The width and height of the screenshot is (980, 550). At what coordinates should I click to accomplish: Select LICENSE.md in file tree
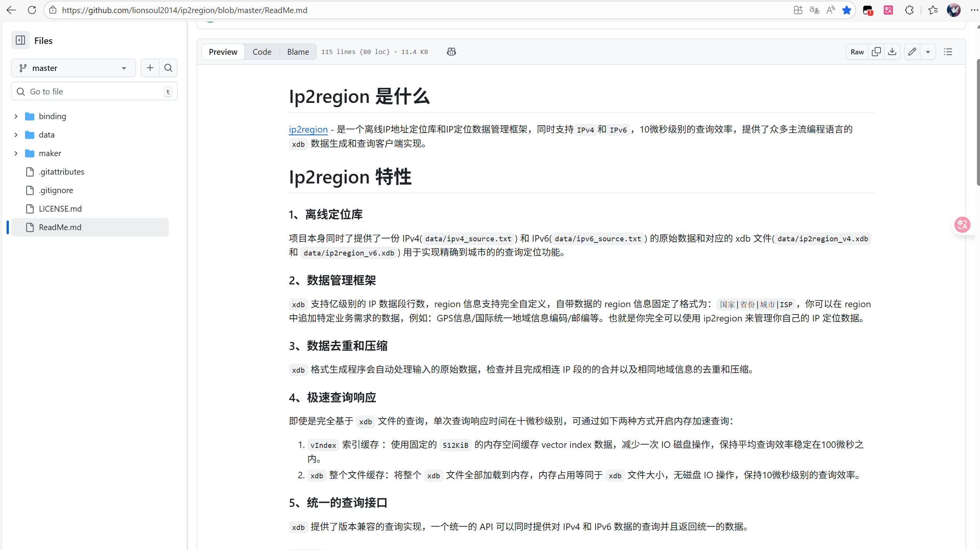pos(60,209)
